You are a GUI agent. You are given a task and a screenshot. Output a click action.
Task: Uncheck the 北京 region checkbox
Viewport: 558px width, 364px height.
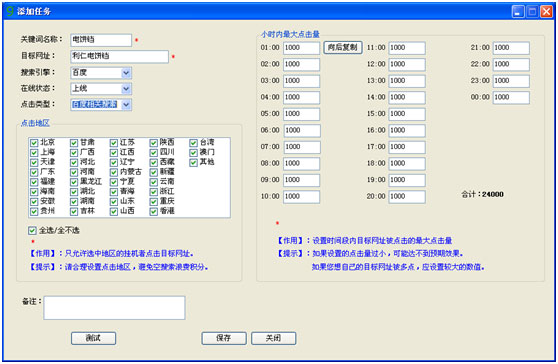pyautogui.click(x=34, y=143)
